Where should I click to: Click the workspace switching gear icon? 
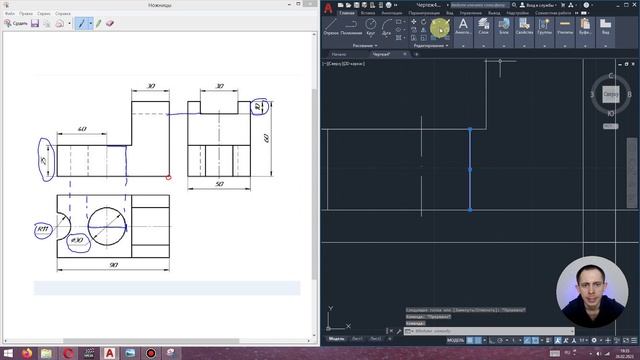coord(594,340)
